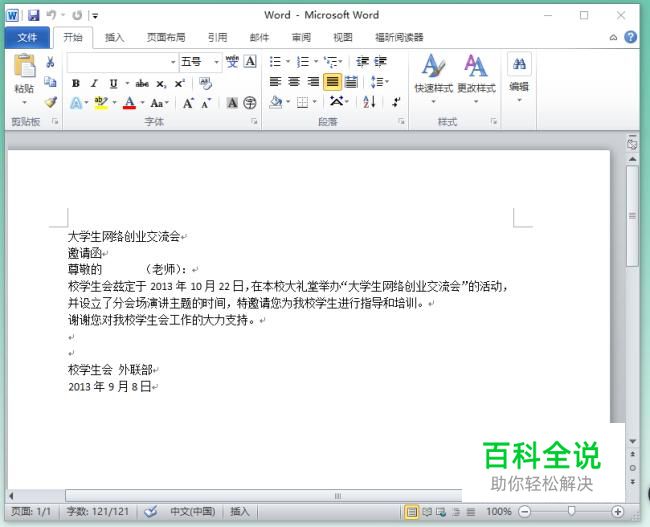Shrink font size with smaller A
The image size is (650, 527).
[206, 103]
